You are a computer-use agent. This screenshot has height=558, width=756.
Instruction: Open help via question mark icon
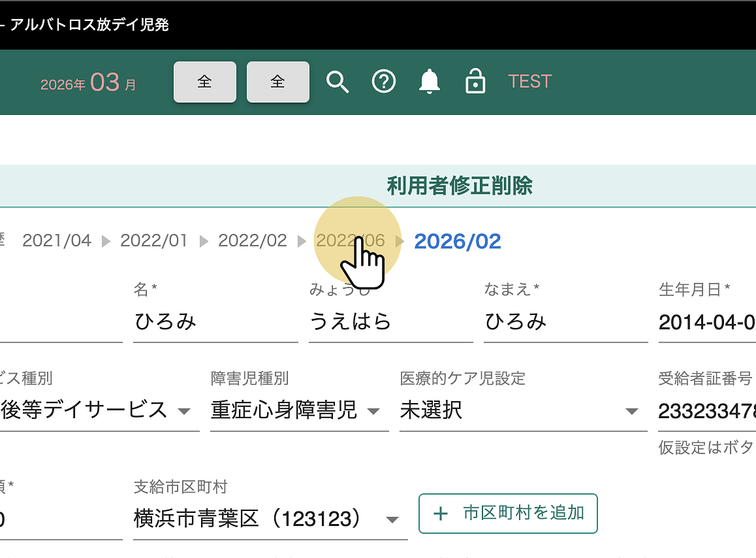[384, 82]
